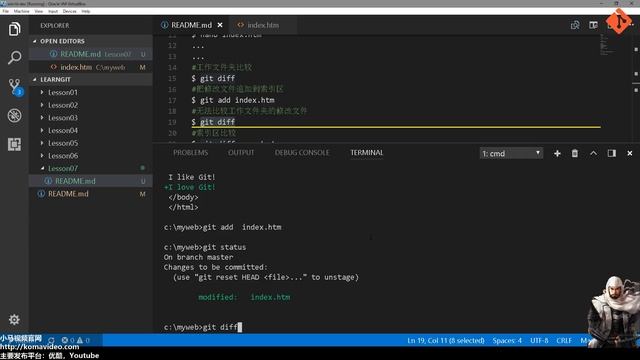
Task: Split the editor with split icon
Action: click(593, 25)
